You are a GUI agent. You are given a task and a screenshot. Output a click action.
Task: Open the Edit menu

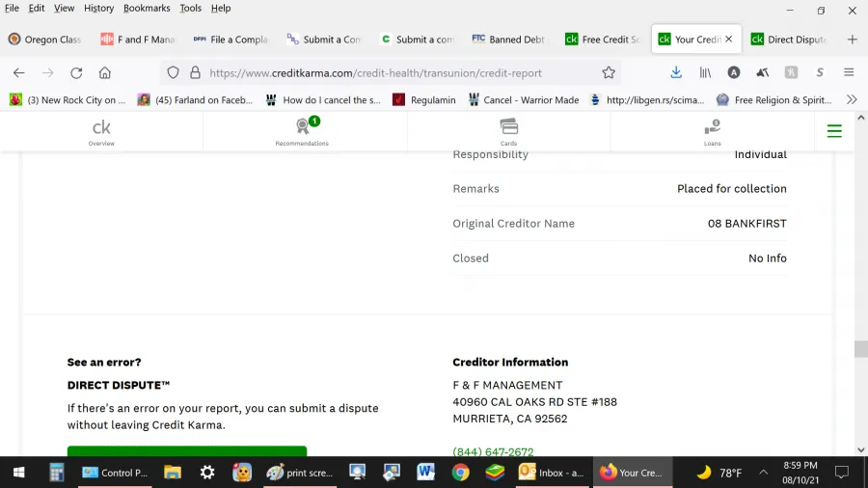(37, 9)
